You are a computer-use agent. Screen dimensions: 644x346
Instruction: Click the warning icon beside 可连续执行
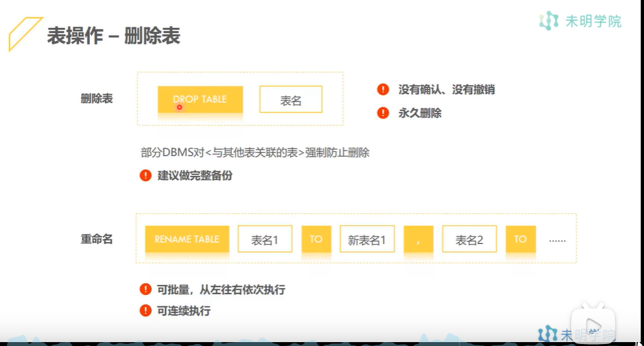coord(145,310)
